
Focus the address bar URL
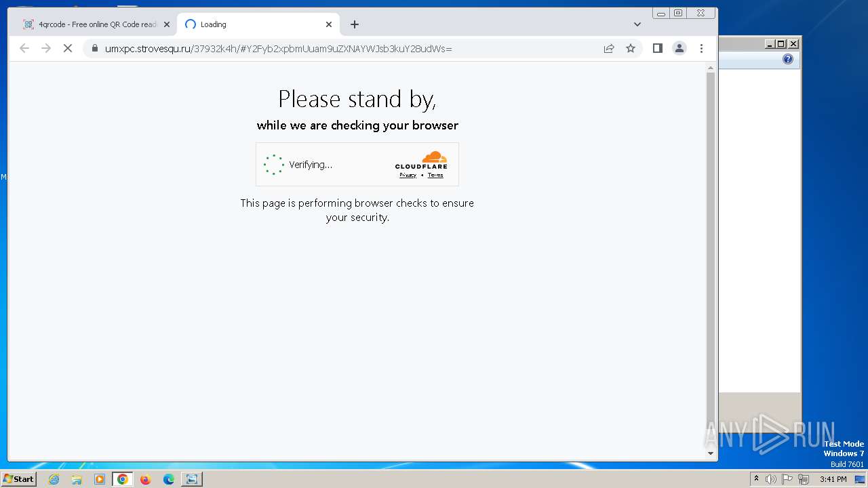(278, 48)
